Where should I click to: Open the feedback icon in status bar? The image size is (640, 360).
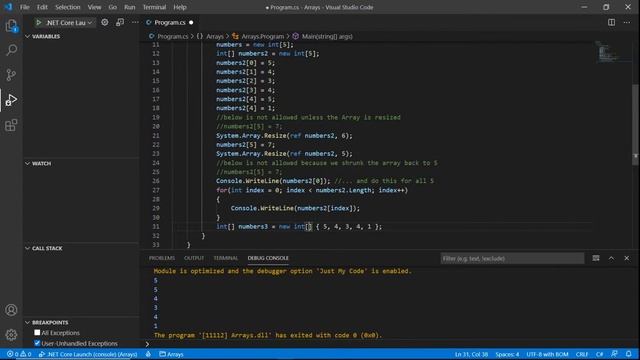pos(614,354)
